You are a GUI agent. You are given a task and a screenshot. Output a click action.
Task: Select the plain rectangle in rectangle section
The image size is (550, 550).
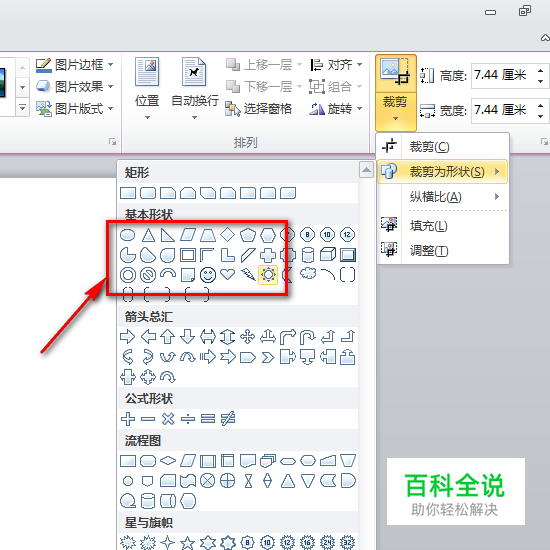(x=128, y=193)
